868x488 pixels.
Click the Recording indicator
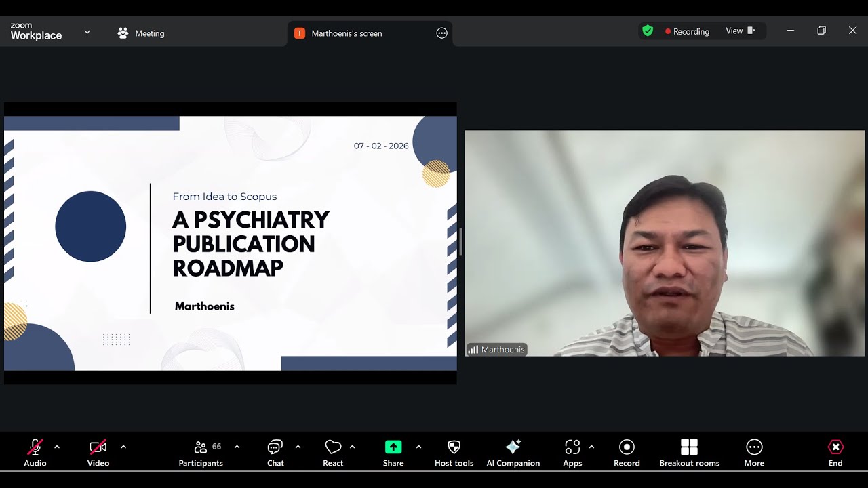(687, 31)
